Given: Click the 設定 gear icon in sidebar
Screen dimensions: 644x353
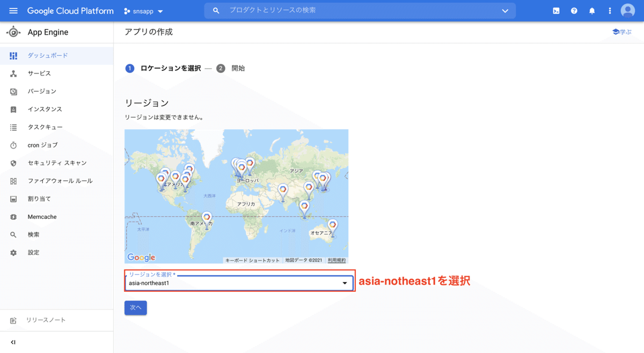Looking at the screenshot, I should tap(13, 253).
